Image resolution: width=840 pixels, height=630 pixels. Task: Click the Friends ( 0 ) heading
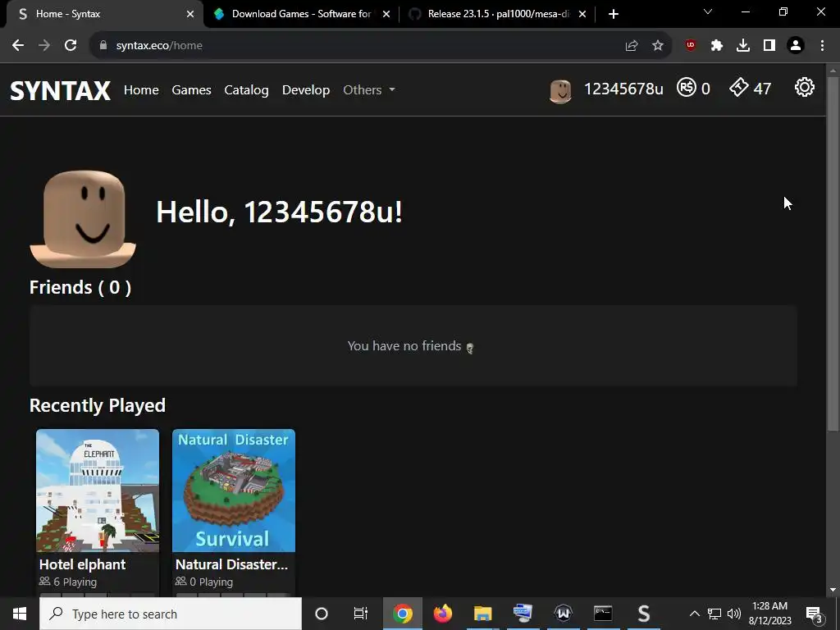coord(80,287)
